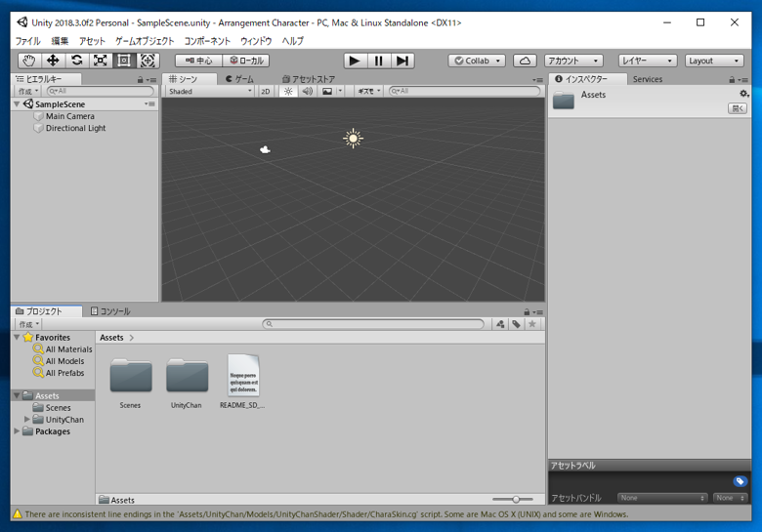Pause the game playback
The image size is (762, 532).
(x=379, y=61)
